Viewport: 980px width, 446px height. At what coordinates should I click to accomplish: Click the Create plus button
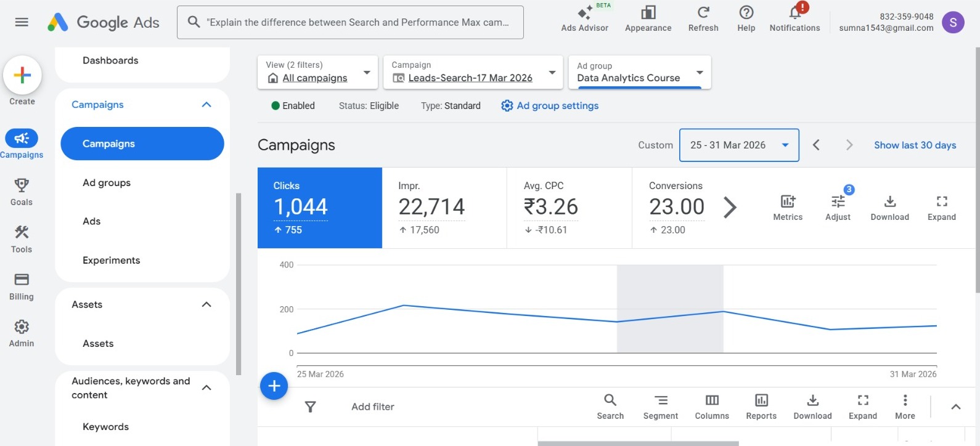pyautogui.click(x=22, y=75)
